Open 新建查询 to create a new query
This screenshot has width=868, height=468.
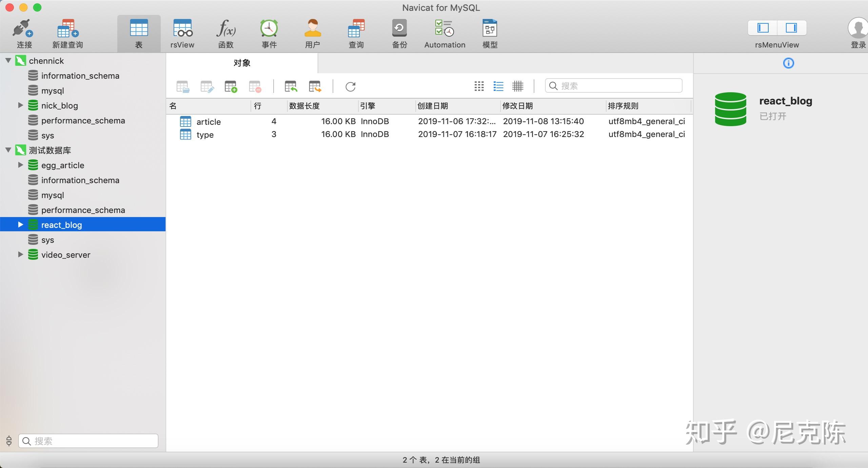pyautogui.click(x=67, y=32)
